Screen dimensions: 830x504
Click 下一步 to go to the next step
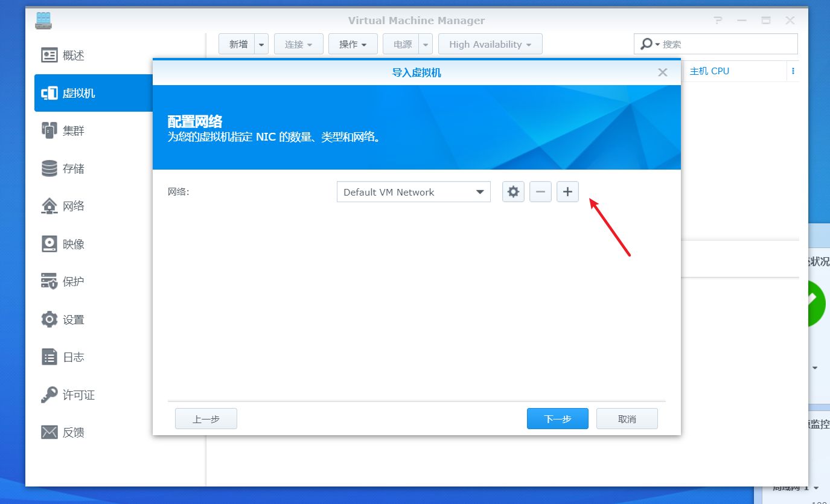557,418
